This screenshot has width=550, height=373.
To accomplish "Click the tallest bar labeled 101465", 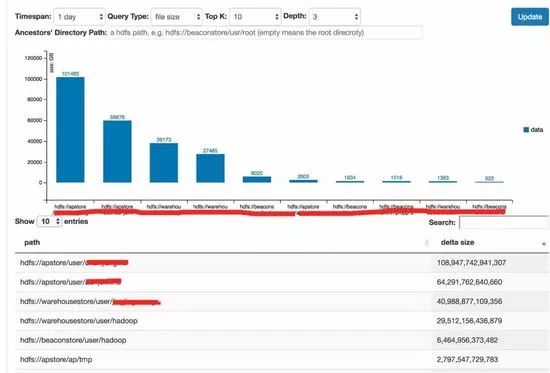I will tap(70, 130).
